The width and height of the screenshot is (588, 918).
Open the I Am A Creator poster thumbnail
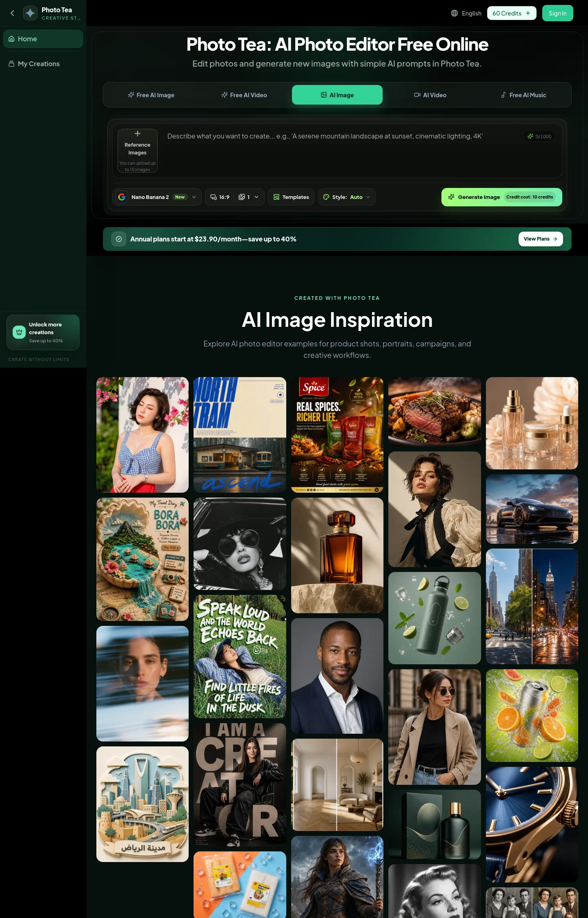coord(240,785)
